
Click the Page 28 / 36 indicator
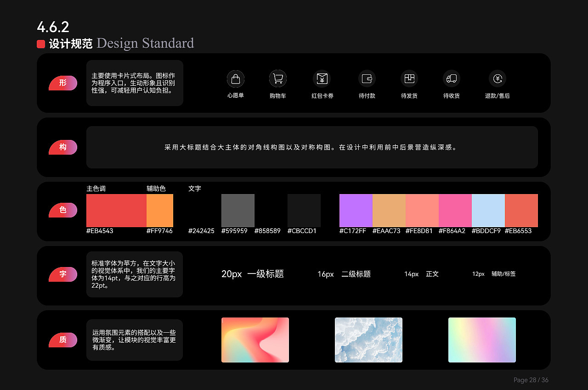[531, 380]
